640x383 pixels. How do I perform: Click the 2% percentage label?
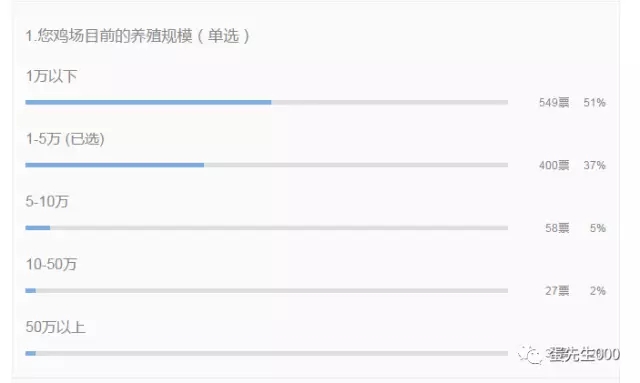pyautogui.click(x=598, y=291)
